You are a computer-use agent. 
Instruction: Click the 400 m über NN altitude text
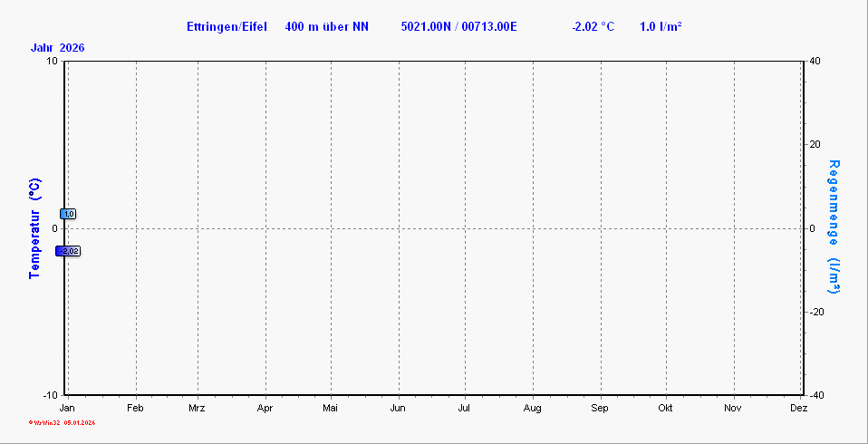pos(326,26)
